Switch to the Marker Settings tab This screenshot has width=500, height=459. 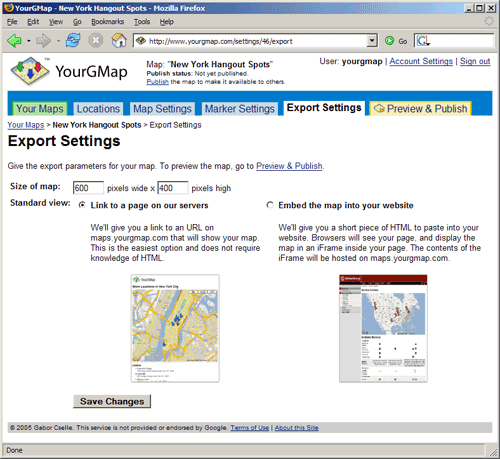(240, 109)
